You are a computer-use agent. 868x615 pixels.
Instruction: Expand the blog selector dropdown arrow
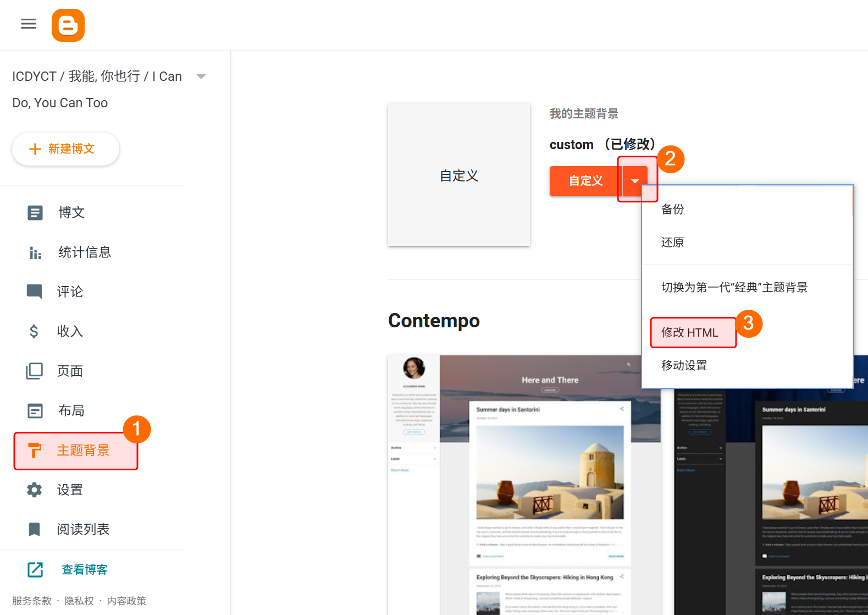[201, 76]
